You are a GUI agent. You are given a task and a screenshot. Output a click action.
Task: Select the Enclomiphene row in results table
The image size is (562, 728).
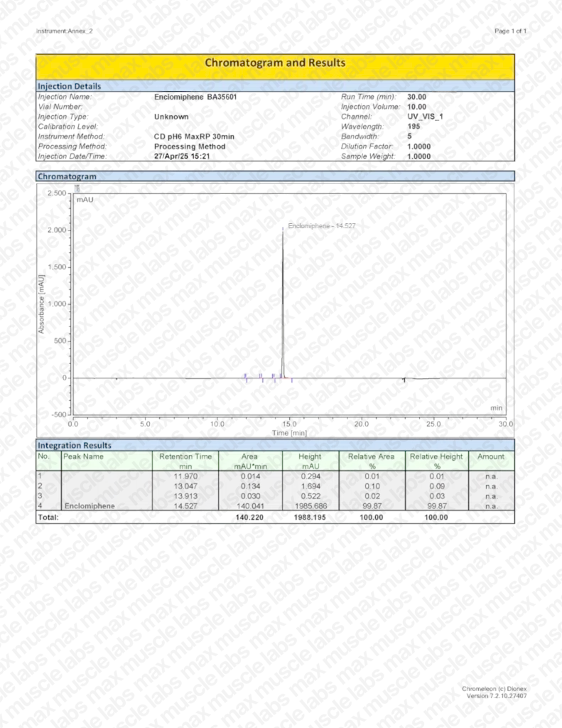(275, 506)
